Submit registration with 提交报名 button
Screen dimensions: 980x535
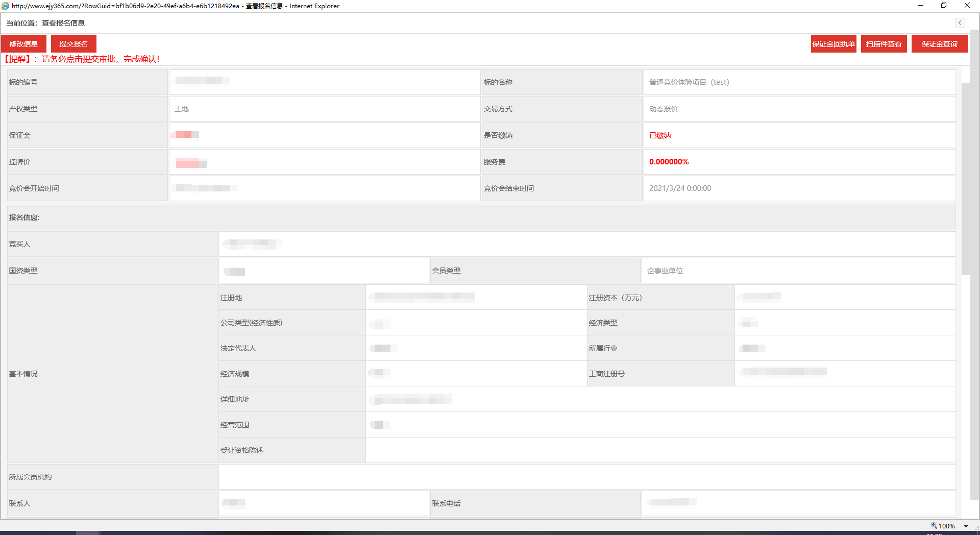pyautogui.click(x=73, y=44)
